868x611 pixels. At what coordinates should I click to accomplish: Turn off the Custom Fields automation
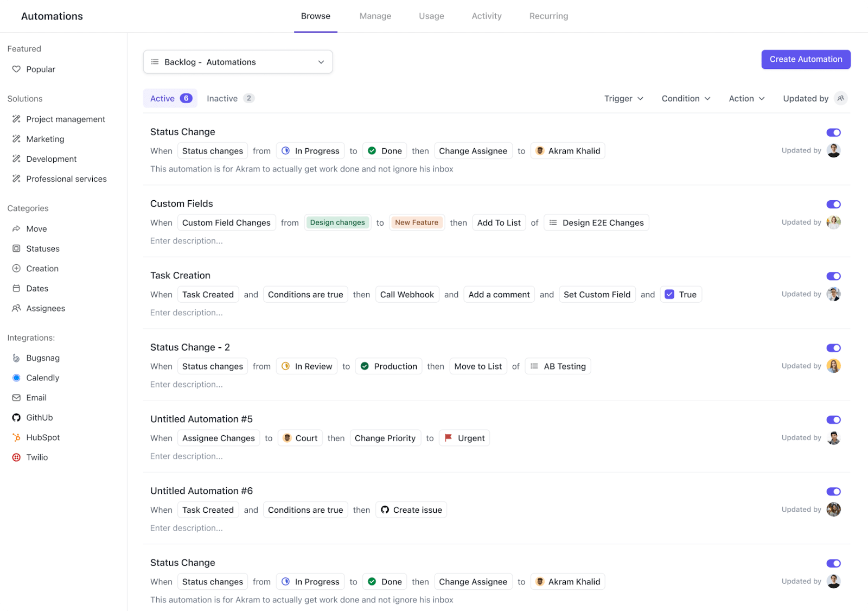pos(833,204)
